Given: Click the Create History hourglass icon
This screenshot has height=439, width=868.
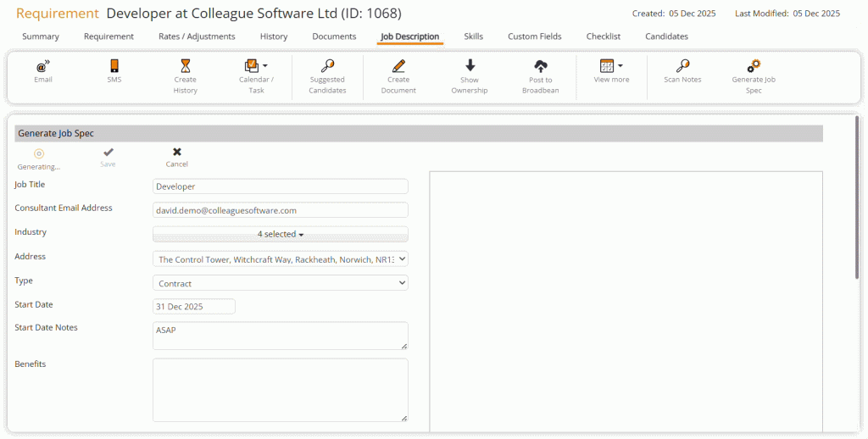Looking at the screenshot, I should pos(186,66).
